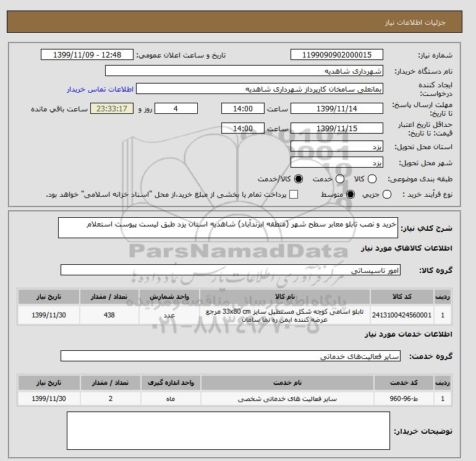Screen dimensions: 476x461
Task: Click the page title جزئیات اطلاعات نیاز
Action: (415, 22)
